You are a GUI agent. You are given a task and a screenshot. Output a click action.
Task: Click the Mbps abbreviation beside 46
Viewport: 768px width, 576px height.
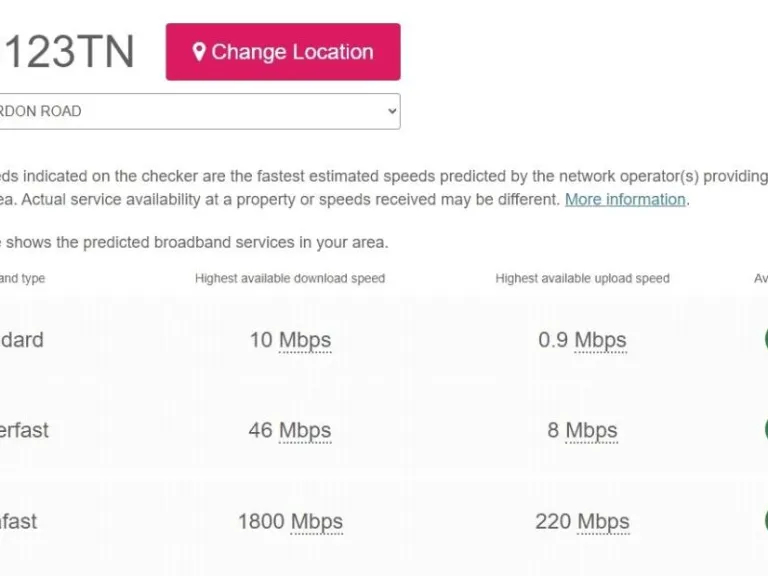coord(305,431)
